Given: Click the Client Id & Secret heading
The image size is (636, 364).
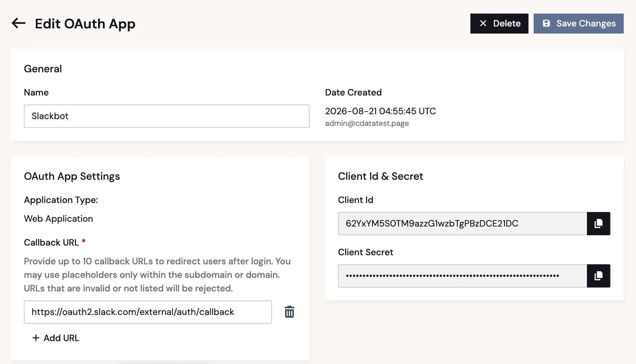Looking at the screenshot, I should (x=380, y=176).
